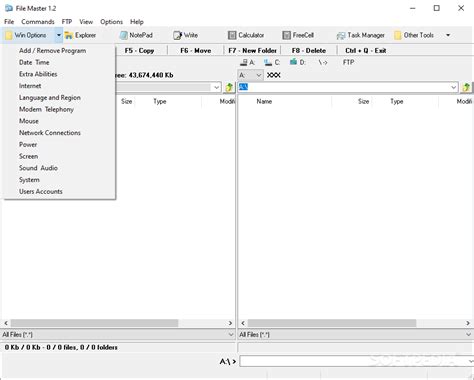Open the Help menu
474x380 pixels.
point(137,22)
